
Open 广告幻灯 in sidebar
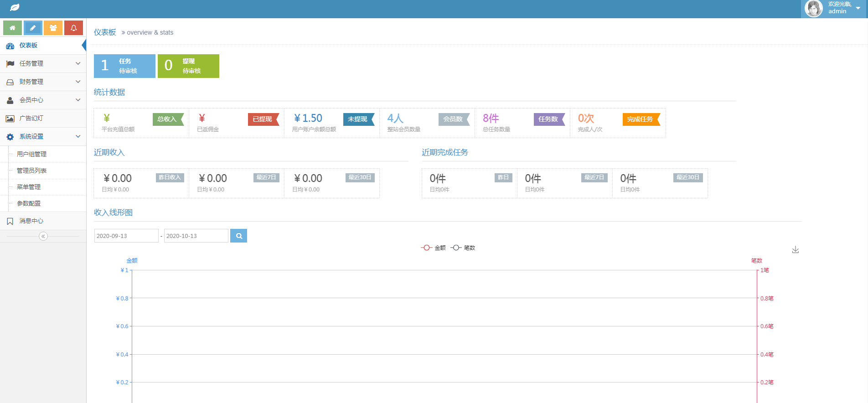[31, 118]
